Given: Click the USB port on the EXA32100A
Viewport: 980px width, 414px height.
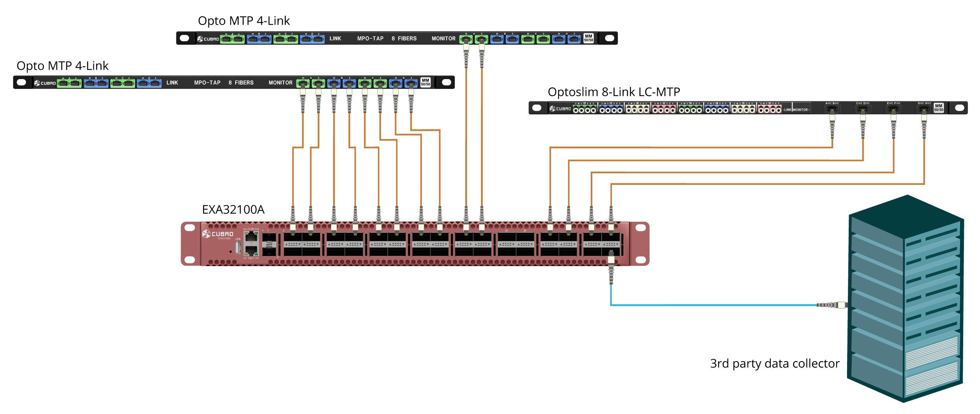Looking at the screenshot, I should [x=238, y=248].
